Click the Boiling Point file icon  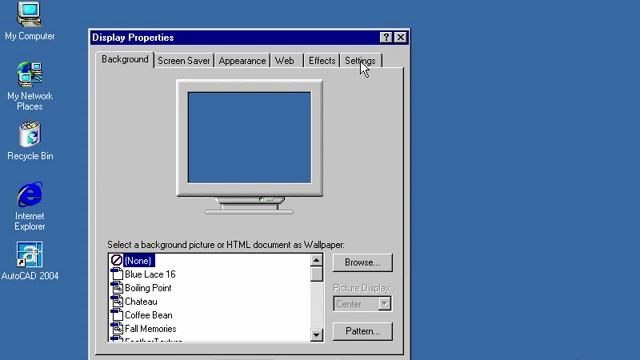pos(117,287)
